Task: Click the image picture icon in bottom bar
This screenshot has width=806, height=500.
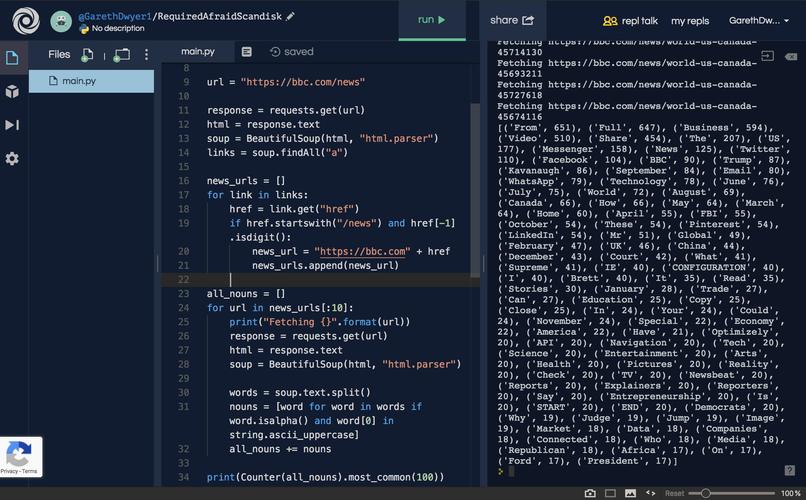Action: tap(630, 493)
